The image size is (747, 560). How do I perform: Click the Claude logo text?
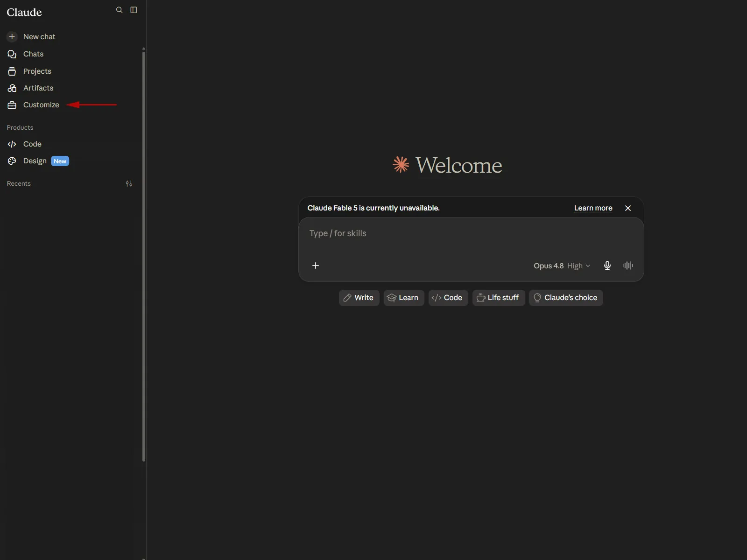[24, 12]
